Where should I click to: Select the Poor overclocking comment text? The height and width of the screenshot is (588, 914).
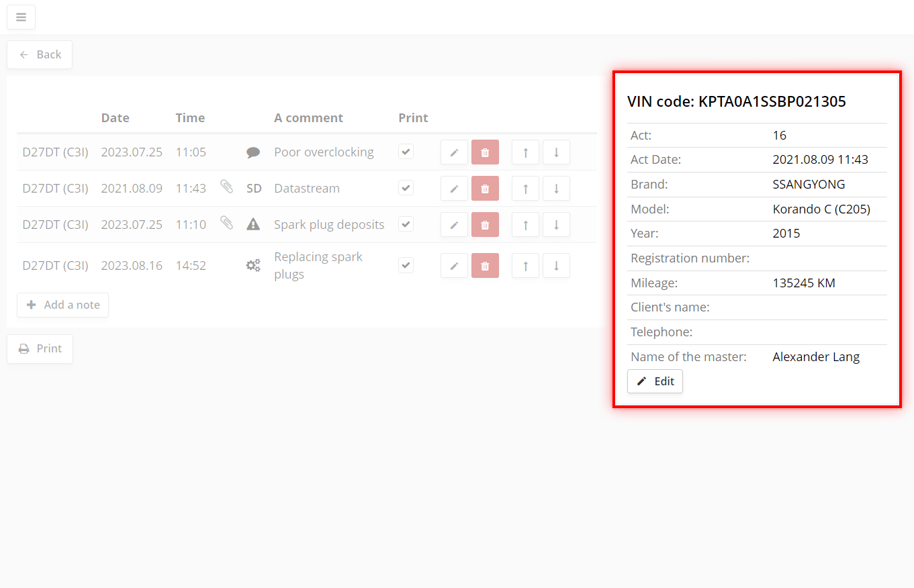(324, 152)
